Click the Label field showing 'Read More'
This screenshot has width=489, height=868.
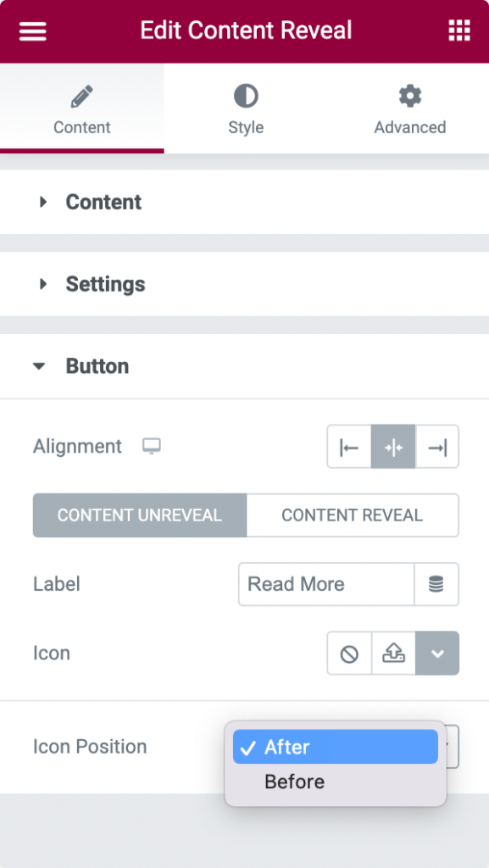point(325,584)
